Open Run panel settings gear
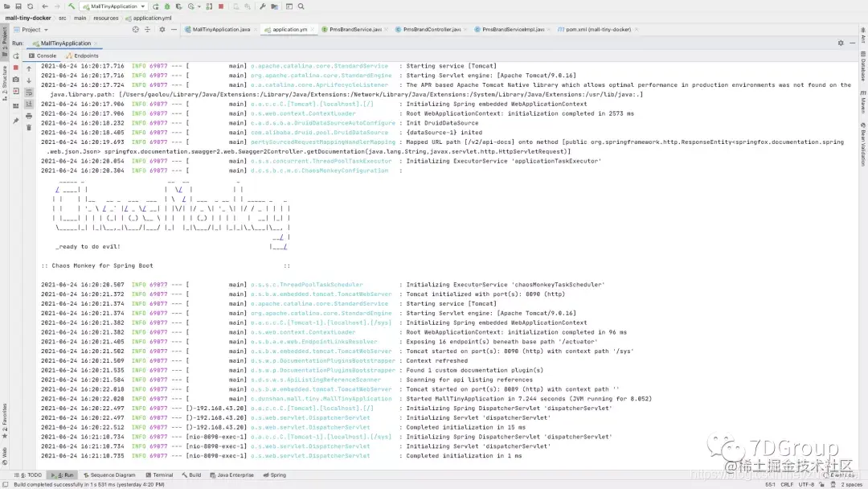Screen dimensions: 868x489 pos(841,43)
